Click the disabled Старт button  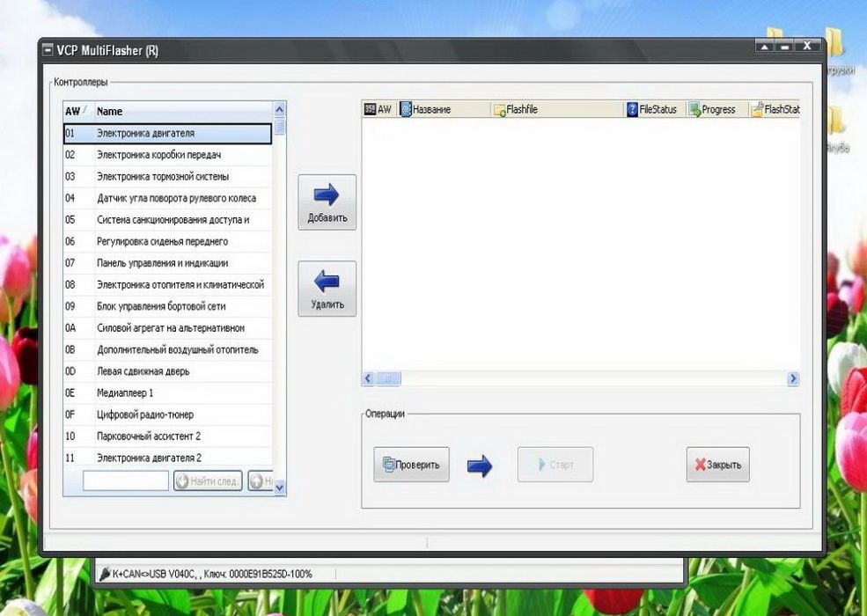click(x=555, y=465)
